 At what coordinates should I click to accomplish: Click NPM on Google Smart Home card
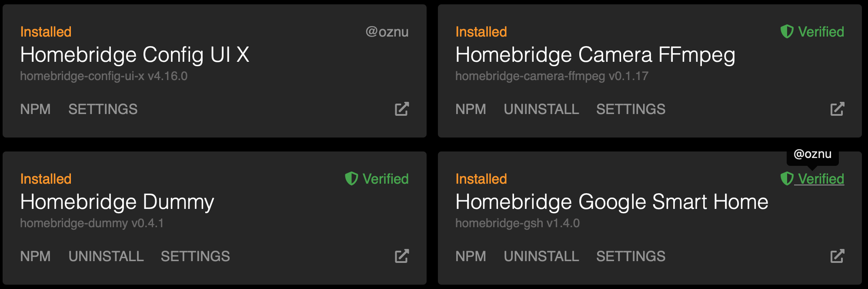[x=471, y=256]
